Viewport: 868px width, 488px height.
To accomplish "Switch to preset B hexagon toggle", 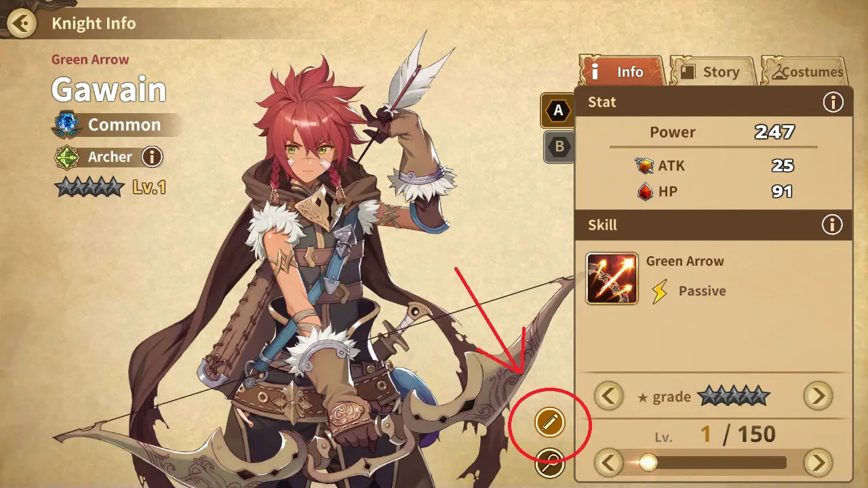I will 559,146.
